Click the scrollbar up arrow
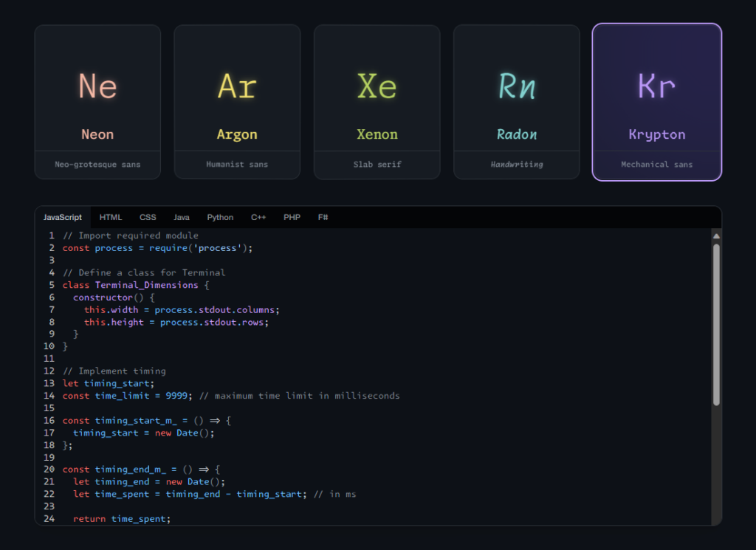 (x=715, y=236)
